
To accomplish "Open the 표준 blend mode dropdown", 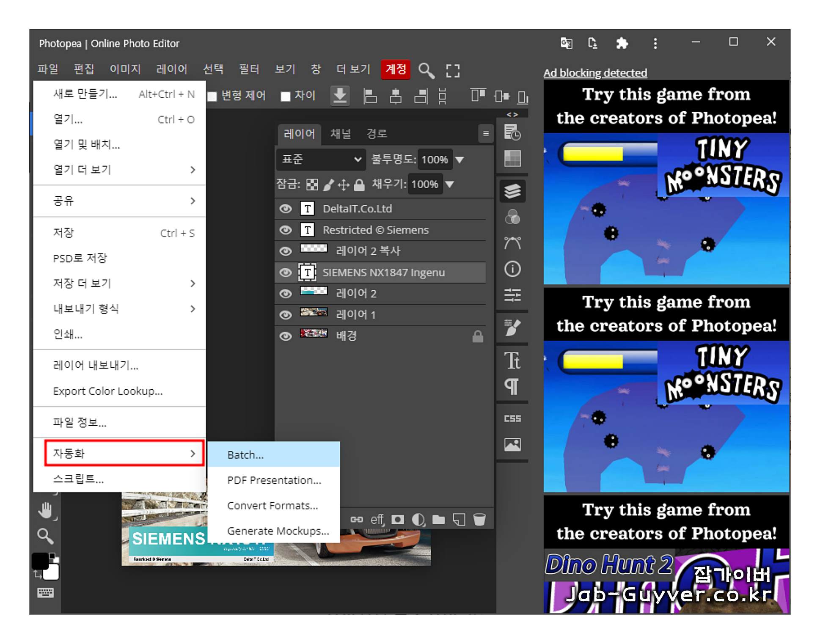I will [x=321, y=160].
